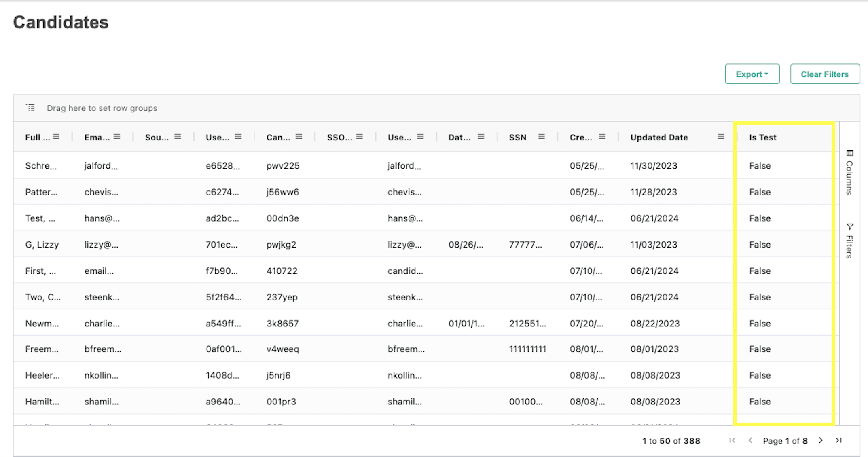Open the SSN column menu icon
This screenshot has height=457, width=868.
542,137
